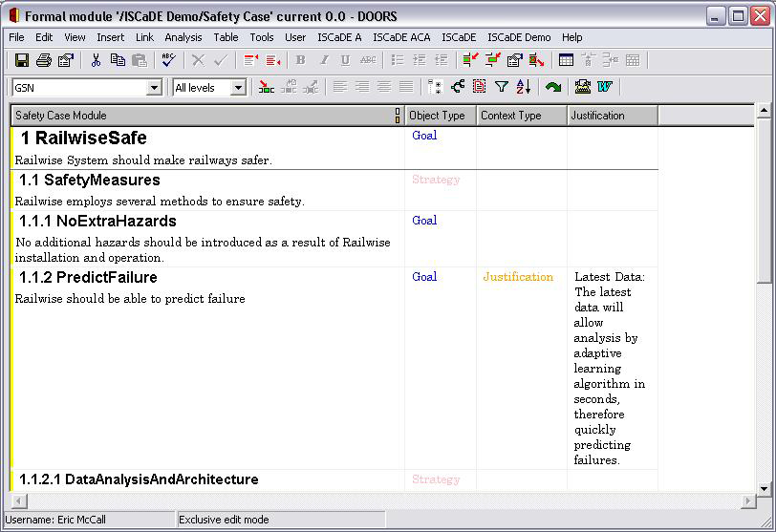Open the Edit menu

(x=44, y=37)
